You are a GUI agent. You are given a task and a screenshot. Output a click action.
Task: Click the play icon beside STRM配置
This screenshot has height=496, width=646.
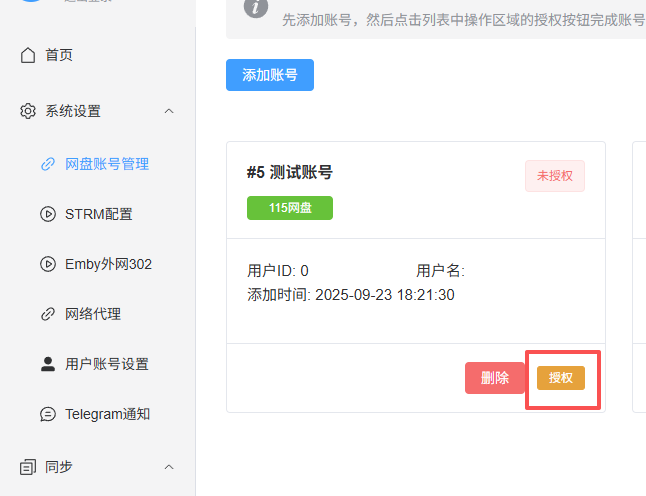48,214
